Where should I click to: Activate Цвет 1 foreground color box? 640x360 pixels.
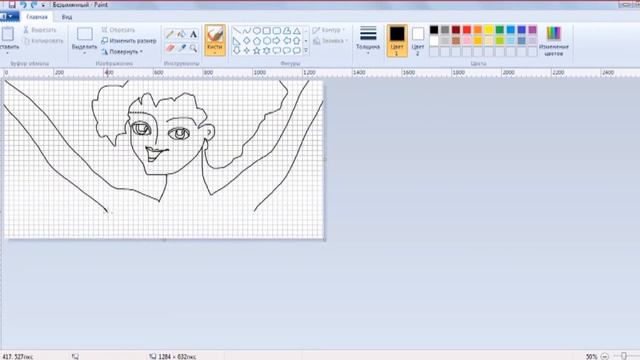click(x=397, y=40)
